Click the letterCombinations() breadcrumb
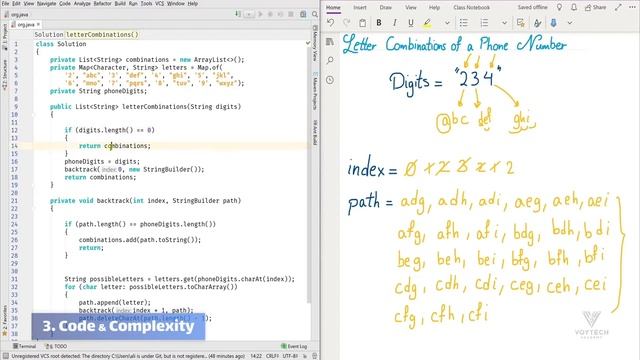 [x=102, y=35]
